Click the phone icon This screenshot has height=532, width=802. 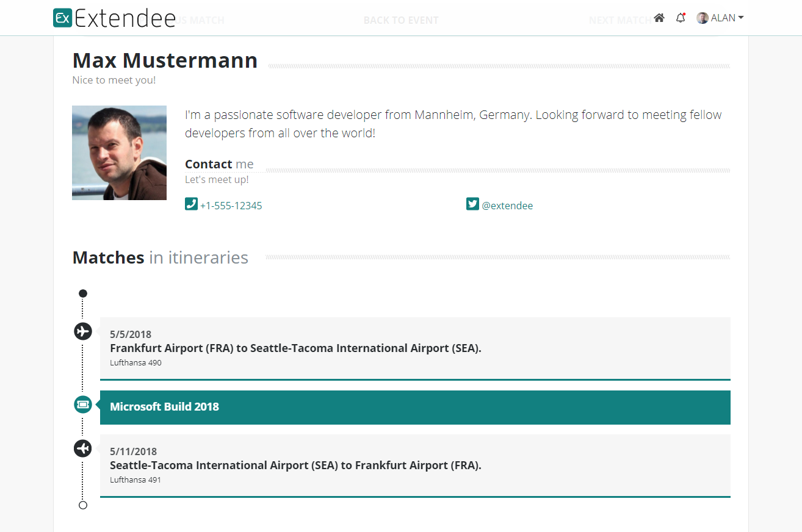pyautogui.click(x=191, y=204)
